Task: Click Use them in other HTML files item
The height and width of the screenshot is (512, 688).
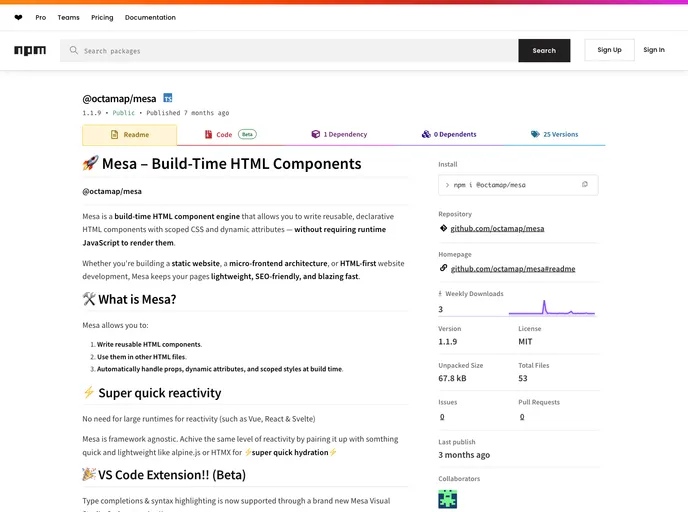Action: click(x=141, y=357)
